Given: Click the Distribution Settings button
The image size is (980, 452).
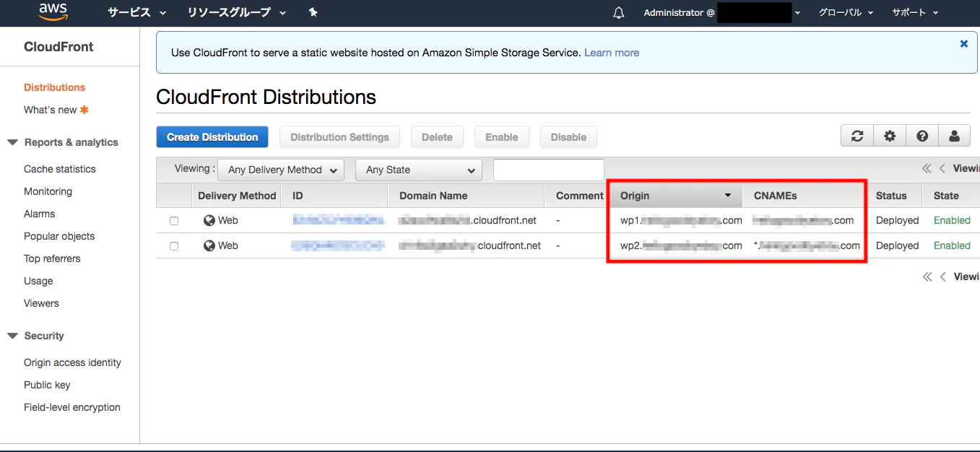Looking at the screenshot, I should click(x=339, y=137).
